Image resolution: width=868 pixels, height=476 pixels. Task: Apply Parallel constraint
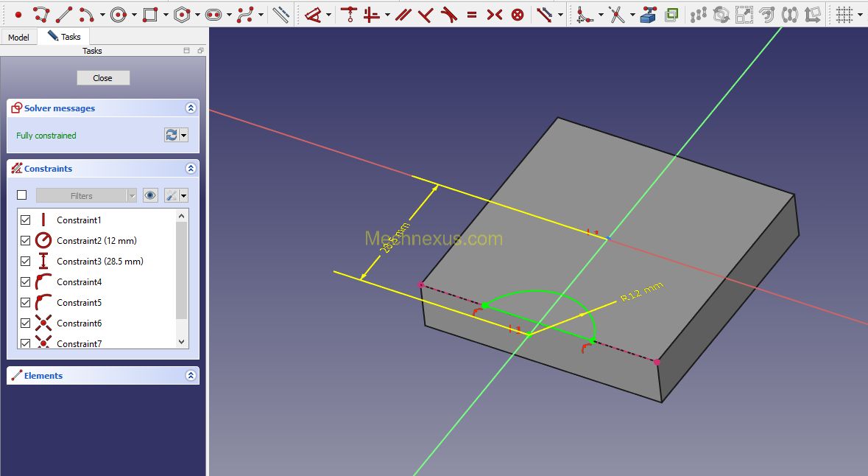point(403,15)
